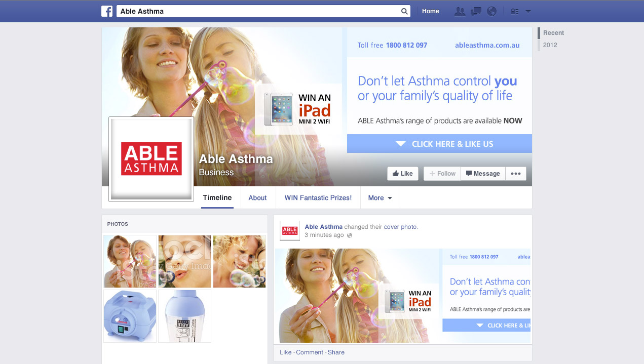Click Comment under the post
644x364 pixels.
310,352
